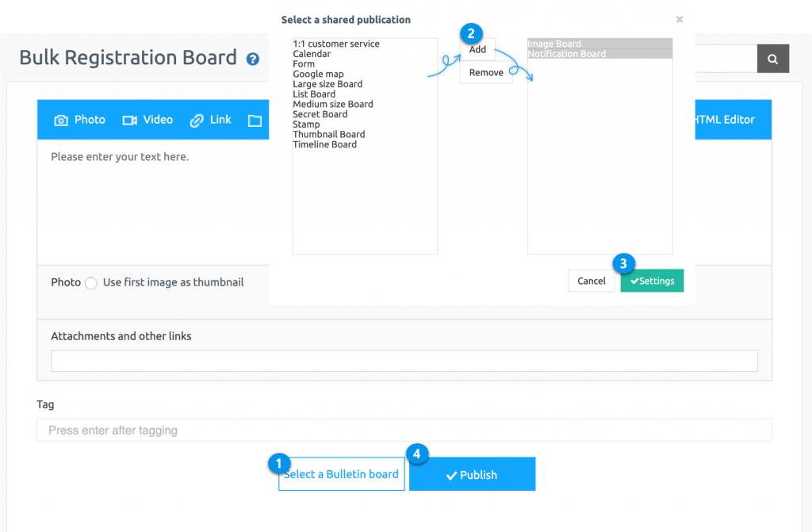Click the Remove button
Screen dimensions: 812x532
point(485,71)
